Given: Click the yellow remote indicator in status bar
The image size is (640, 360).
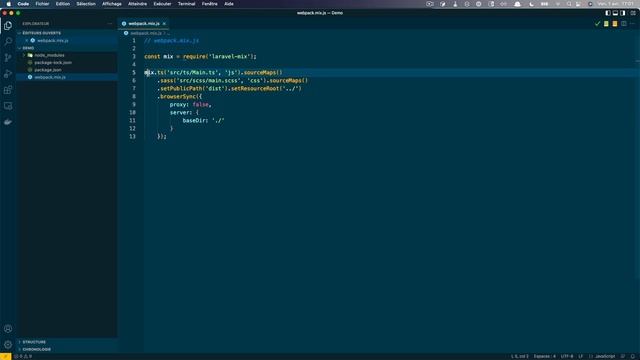Looking at the screenshot, I should 5,356.
